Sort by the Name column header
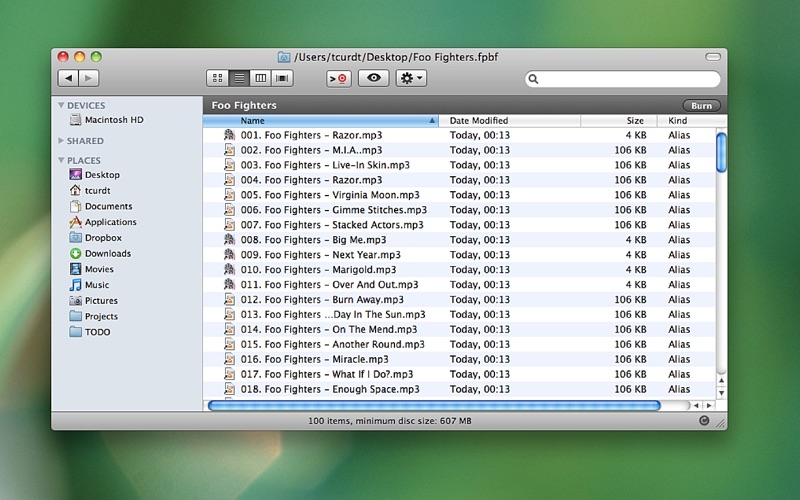Screen dimensions: 800x500 coord(320,121)
